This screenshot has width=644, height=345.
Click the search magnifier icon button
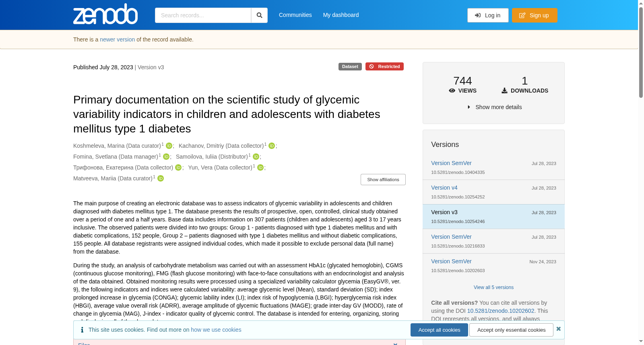[260, 15]
